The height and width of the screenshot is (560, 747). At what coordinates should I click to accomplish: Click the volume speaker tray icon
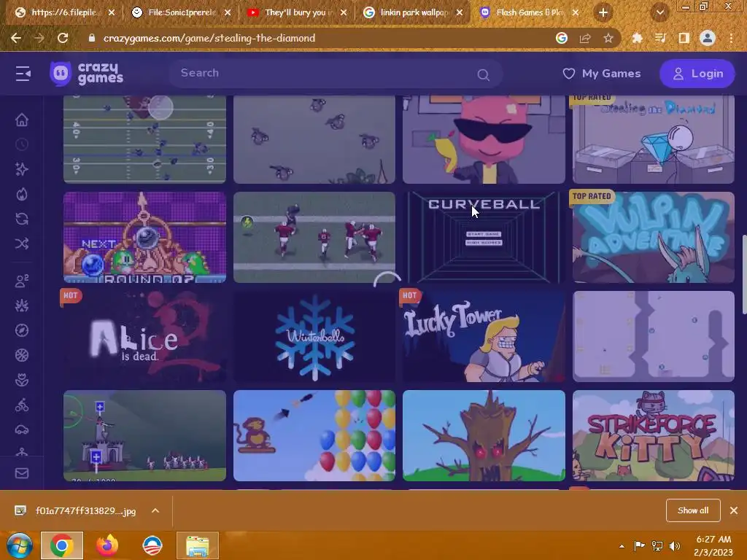click(x=675, y=546)
